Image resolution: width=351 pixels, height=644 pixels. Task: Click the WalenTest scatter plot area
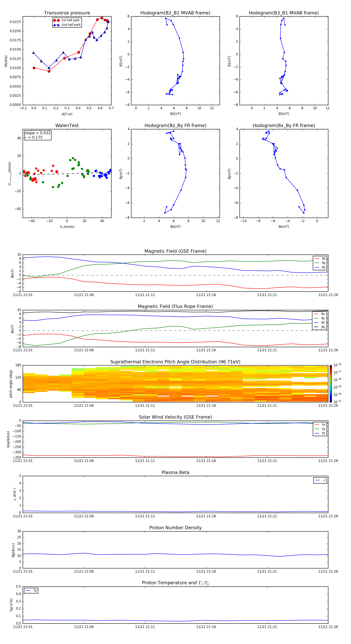tap(67, 173)
